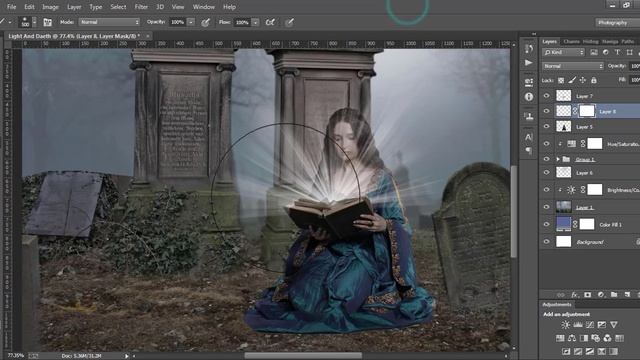
Task: Filter layers by pixel layer icon
Action: pyautogui.click(x=594, y=52)
